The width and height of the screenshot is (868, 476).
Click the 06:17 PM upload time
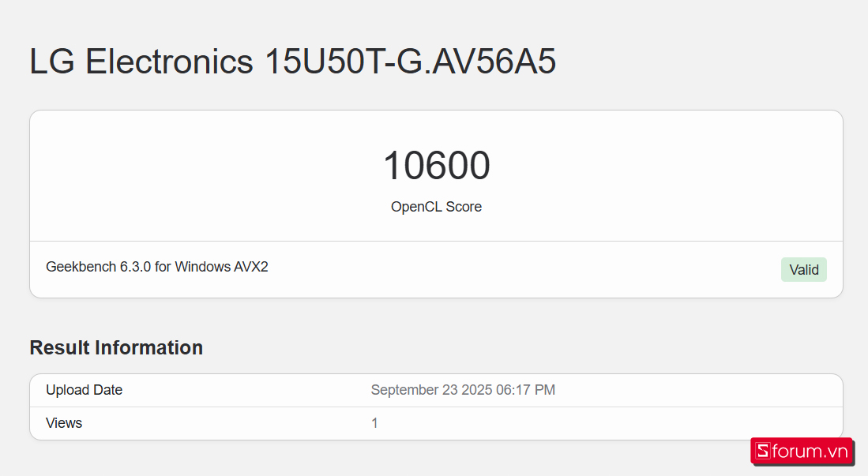pyautogui.click(x=525, y=390)
